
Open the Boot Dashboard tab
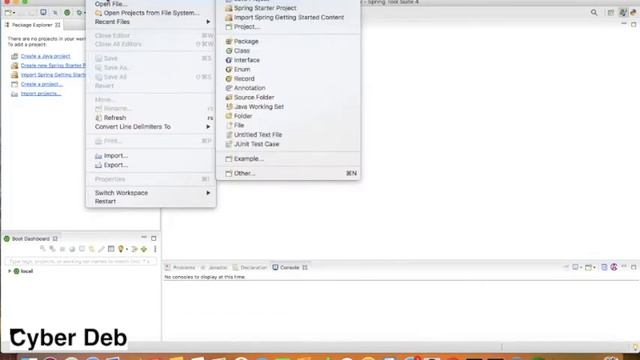pos(31,239)
